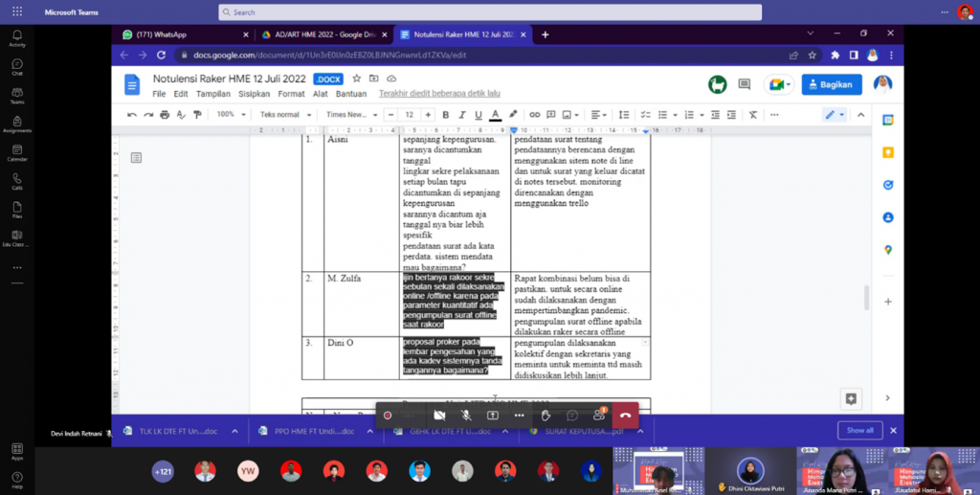Open the 100% zoom level dropdown
This screenshot has height=495, width=980.
click(x=230, y=115)
